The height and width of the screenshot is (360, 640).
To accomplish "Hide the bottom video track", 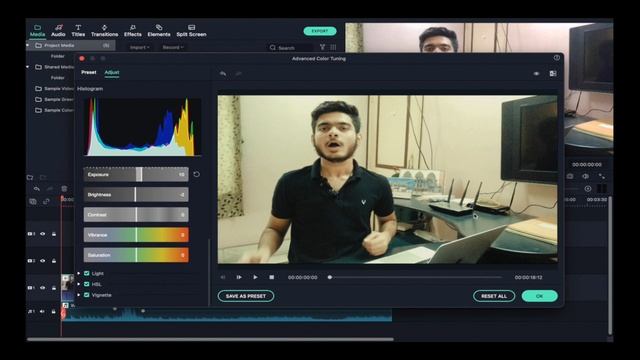I will [x=42, y=288].
